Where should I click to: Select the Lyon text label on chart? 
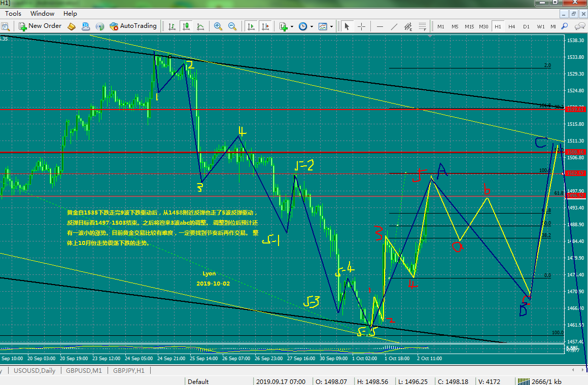pyautogui.click(x=209, y=274)
